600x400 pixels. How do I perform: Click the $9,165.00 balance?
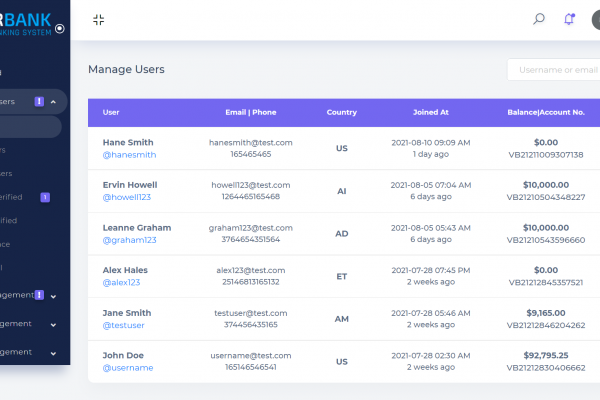(546, 313)
